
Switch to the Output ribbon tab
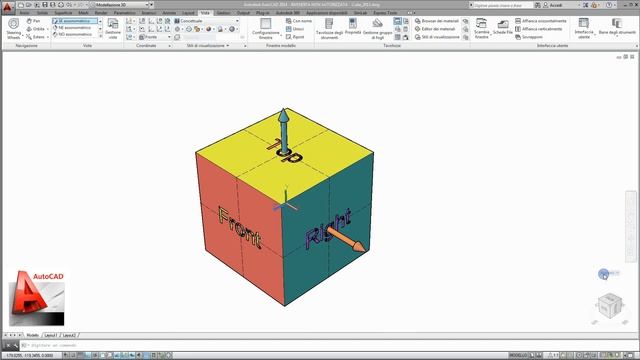point(243,13)
